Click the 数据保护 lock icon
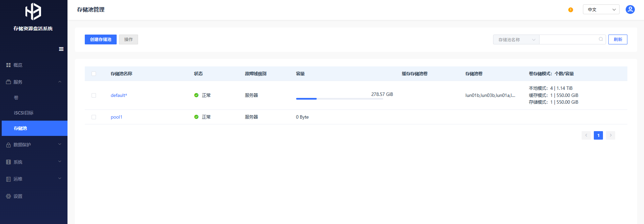Image resolution: width=644 pixels, height=224 pixels. pos(8,145)
